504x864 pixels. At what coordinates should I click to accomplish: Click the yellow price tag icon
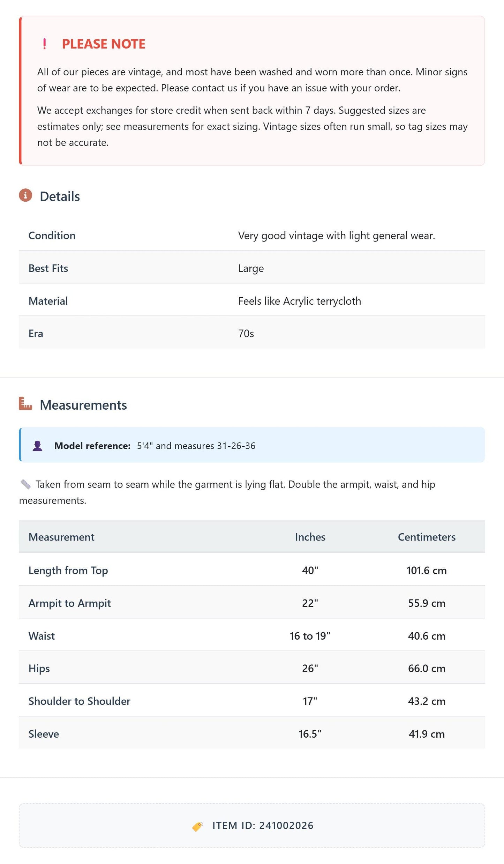coord(197,826)
